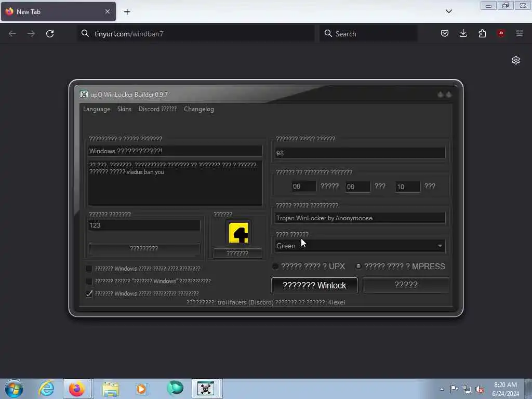This screenshot has height=399, width=532.
Task: Click the button directly under the 123 field
Action: 144,248
